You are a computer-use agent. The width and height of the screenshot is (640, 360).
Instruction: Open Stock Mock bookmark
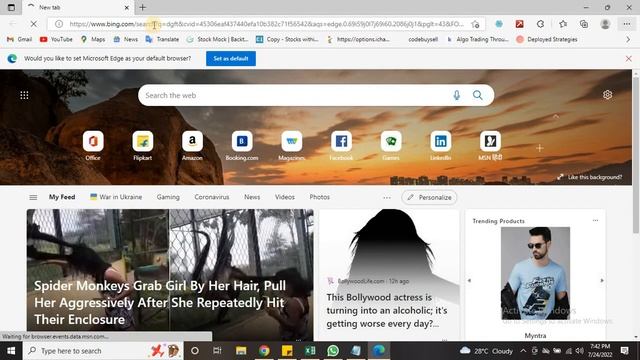pos(218,39)
